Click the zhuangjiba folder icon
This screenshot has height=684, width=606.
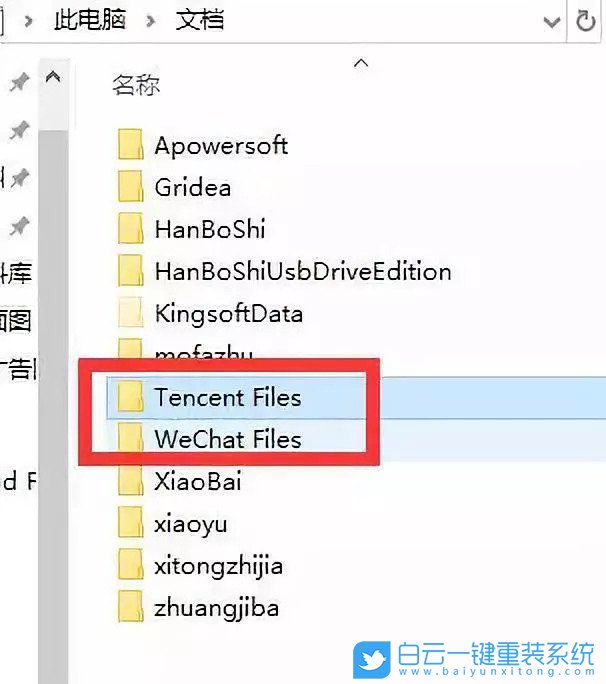pyautogui.click(x=130, y=607)
